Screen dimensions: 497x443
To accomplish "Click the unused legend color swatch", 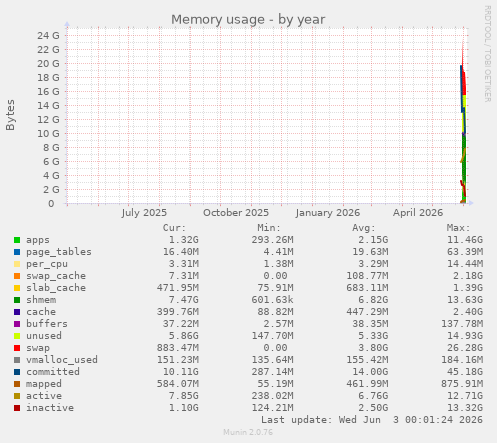I will point(17,336).
